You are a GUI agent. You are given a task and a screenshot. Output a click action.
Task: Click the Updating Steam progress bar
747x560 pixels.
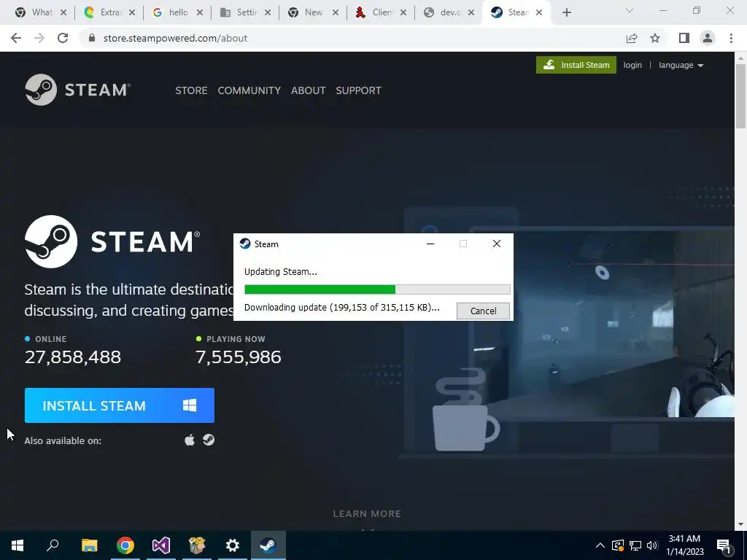[377, 289]
